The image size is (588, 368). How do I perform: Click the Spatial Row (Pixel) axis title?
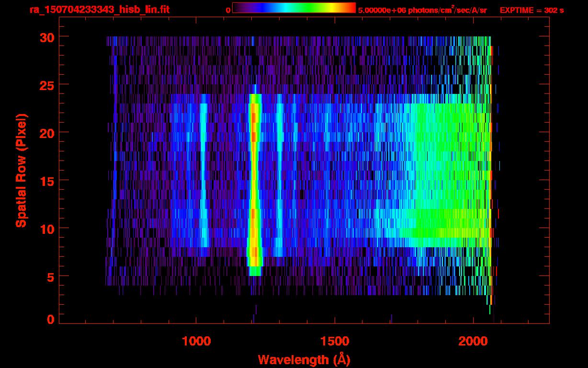click(x=21, y=171)
